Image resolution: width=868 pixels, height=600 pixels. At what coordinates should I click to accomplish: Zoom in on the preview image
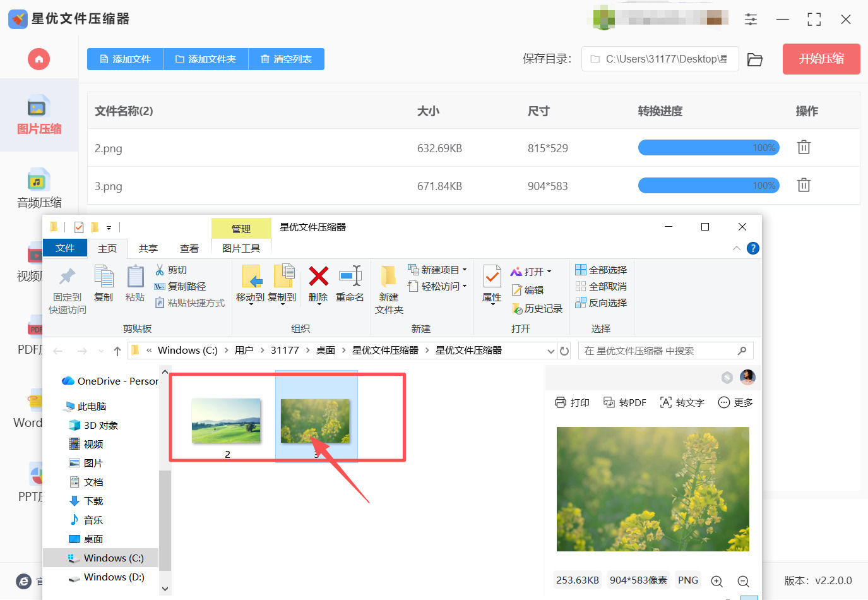tap(717, 581)
